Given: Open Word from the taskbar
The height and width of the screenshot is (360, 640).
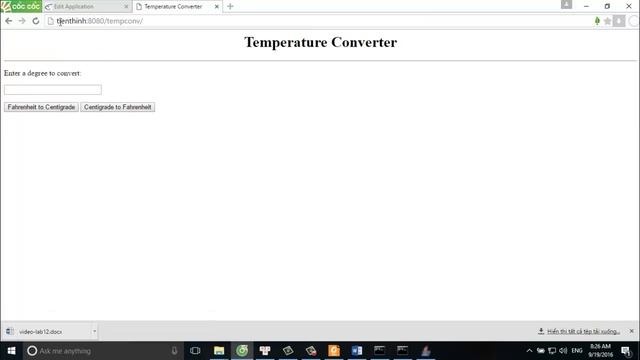Looking at the screenshot, I should pos(357,351).
